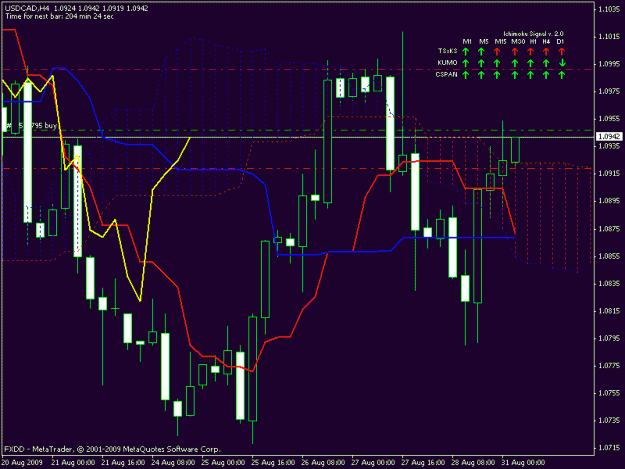Click the CSPAN up arrow for M30
Viewport: 625px width, 469px height.
click(515, 75)
